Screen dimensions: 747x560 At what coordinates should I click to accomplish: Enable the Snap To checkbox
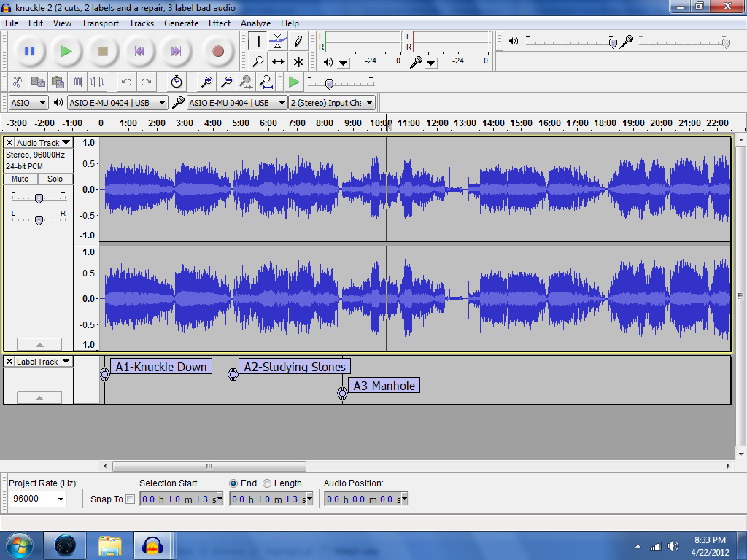[x=130, y=499]
